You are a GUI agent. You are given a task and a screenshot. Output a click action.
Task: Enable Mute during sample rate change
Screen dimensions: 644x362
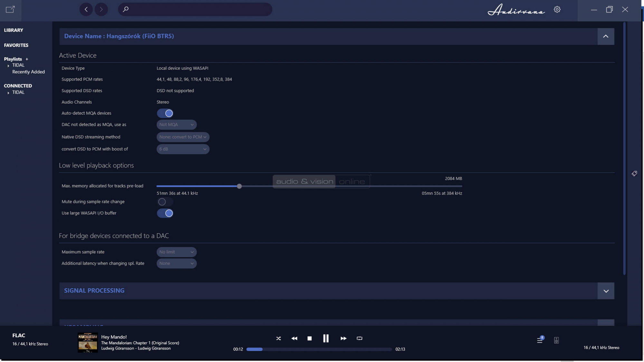[x=165, y=202]
